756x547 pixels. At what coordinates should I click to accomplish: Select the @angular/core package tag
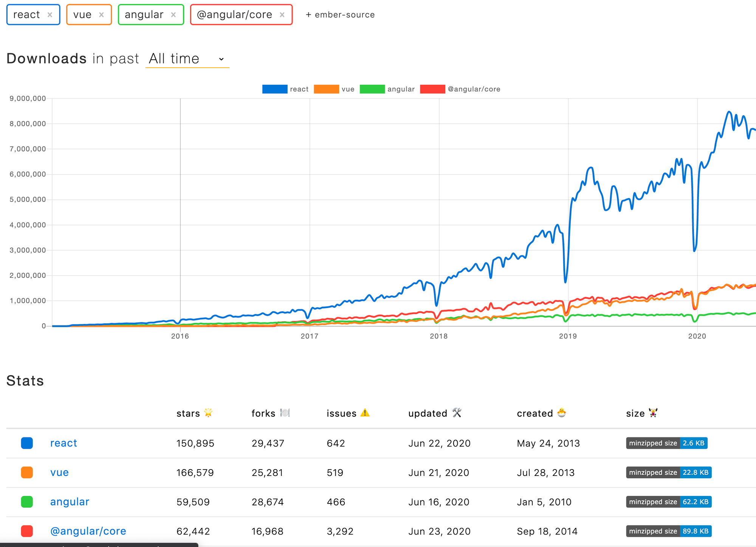pyautogui.click(x=234, y=15)
